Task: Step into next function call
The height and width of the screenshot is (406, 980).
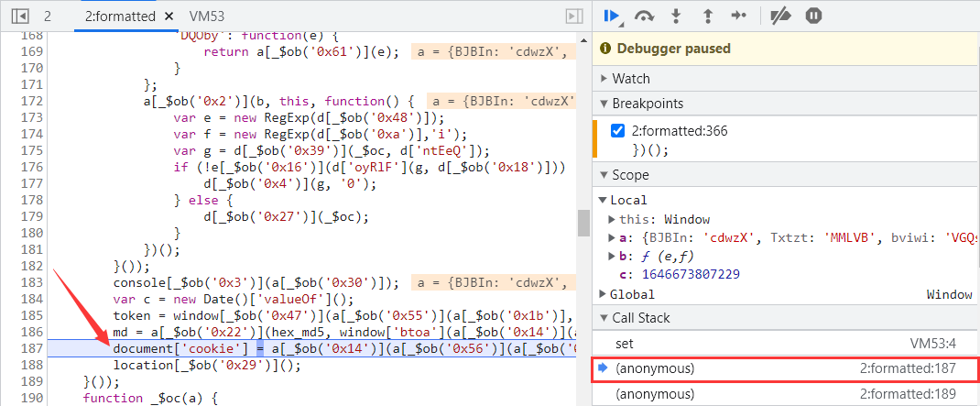Action: (x=677, y=16)
